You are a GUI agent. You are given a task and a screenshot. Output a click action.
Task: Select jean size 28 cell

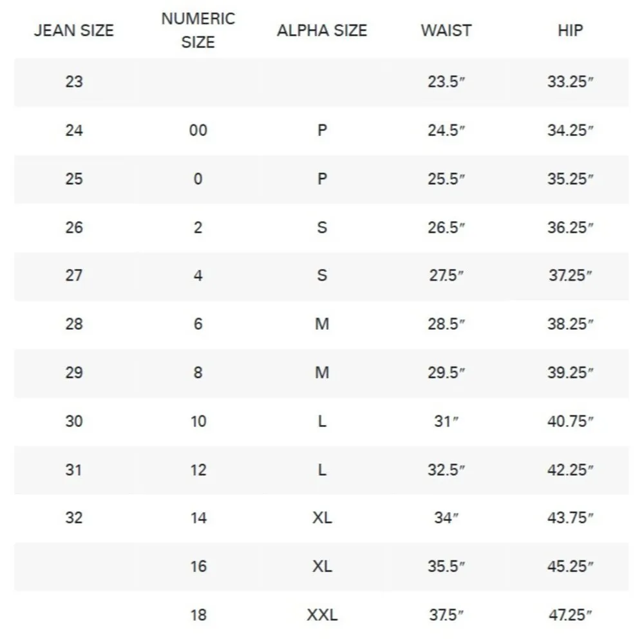tap(74, 324)
